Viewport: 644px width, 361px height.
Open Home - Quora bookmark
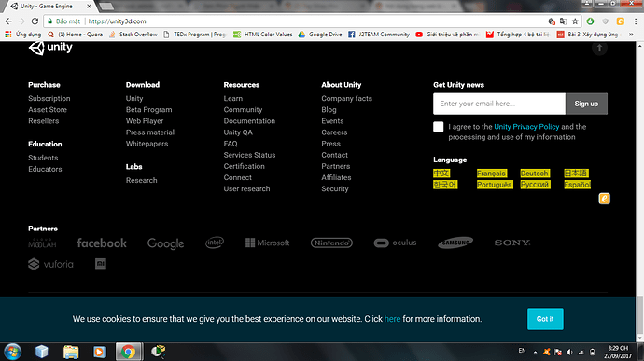pyautogui.click(x=76, y=35)
